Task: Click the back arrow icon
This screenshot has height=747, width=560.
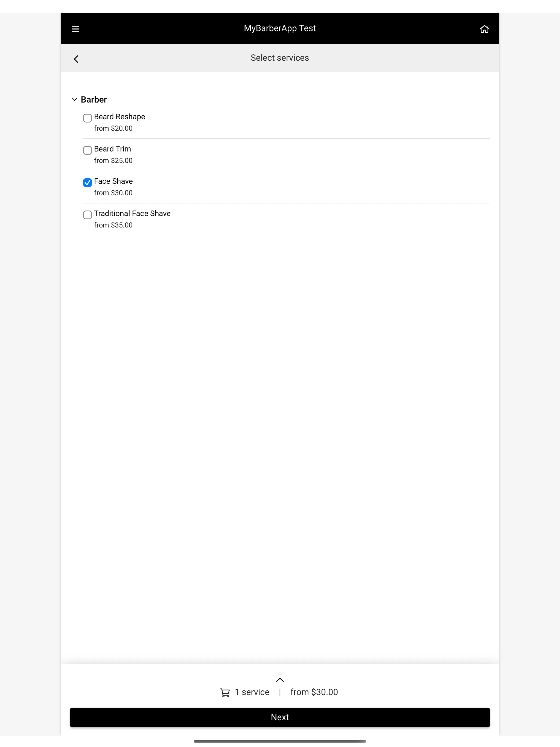Action: point(76,58)
